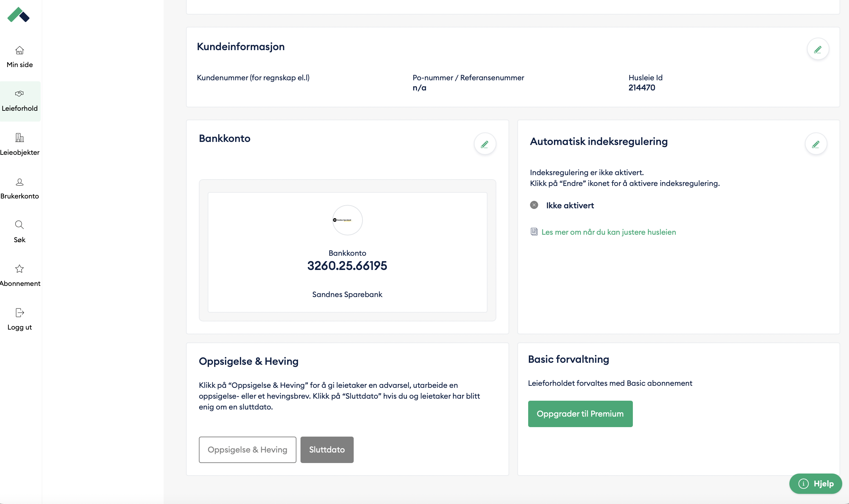Click the Sandnes Sparebank logo thumbnail
The width and height of the screenshot is (849, 504).
(x=347, y=220)
